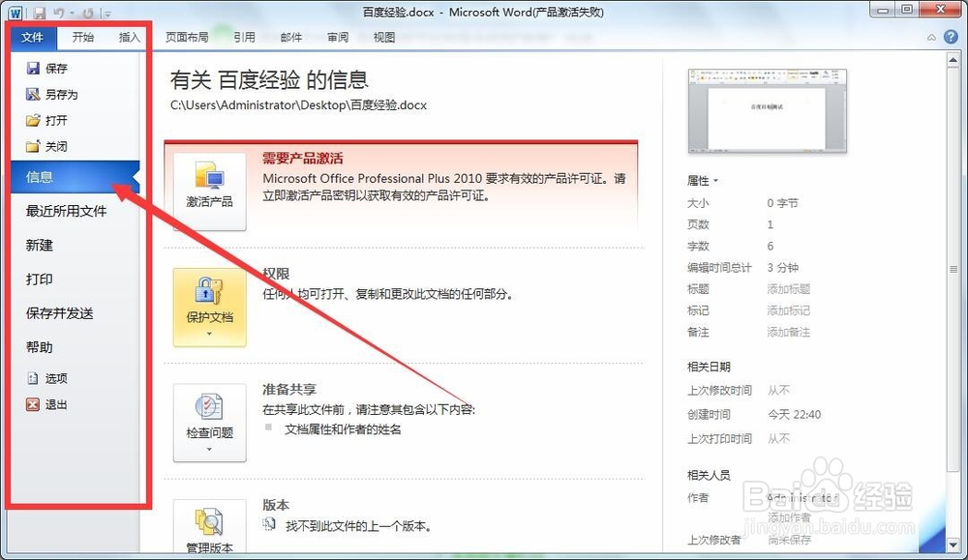Click the 相关日期 heading

709,367
